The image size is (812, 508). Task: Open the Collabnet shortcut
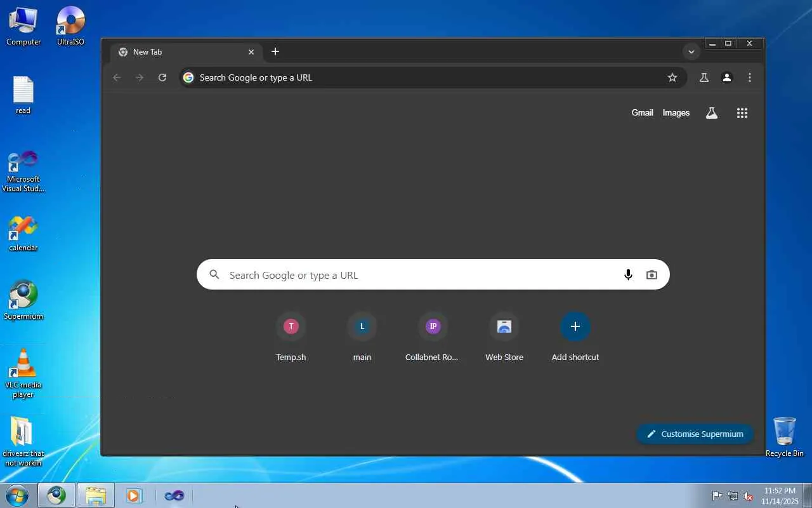point(433,337)
